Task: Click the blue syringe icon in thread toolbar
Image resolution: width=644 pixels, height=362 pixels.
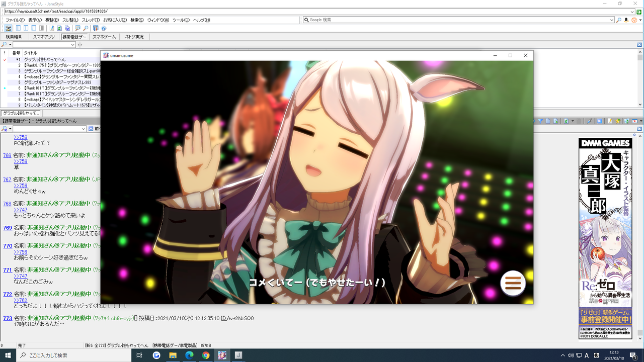Action: tap(589, 121)
